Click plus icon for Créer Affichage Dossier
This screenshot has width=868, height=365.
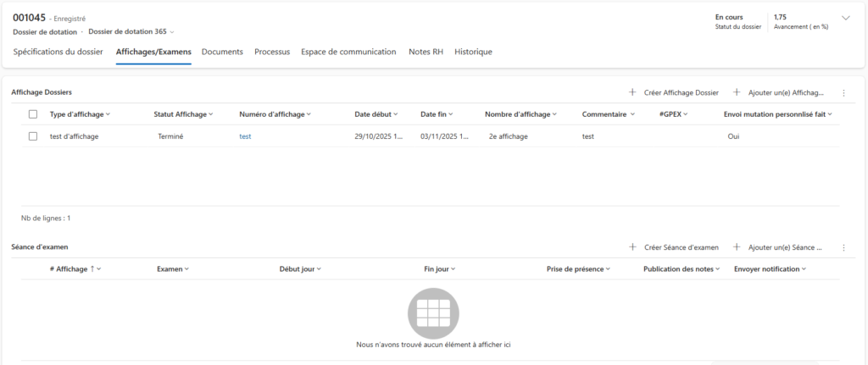[632, 91]
